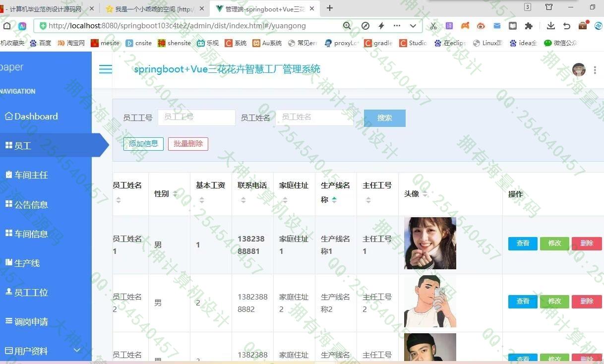Sort the table by 性别 column
Image resolution: width=604 pixels, height=364 pixels.
175,194
